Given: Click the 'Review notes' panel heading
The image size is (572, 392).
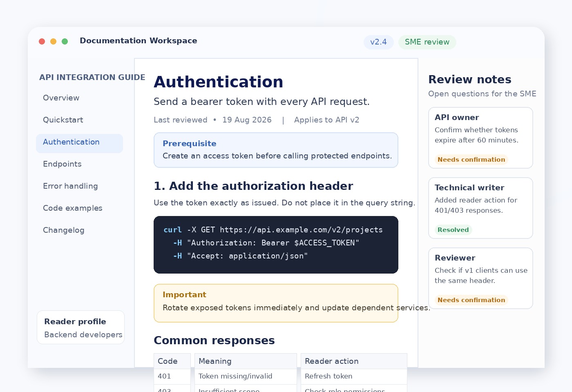Looking at the screenshot, I should click(x=470, y=80).
